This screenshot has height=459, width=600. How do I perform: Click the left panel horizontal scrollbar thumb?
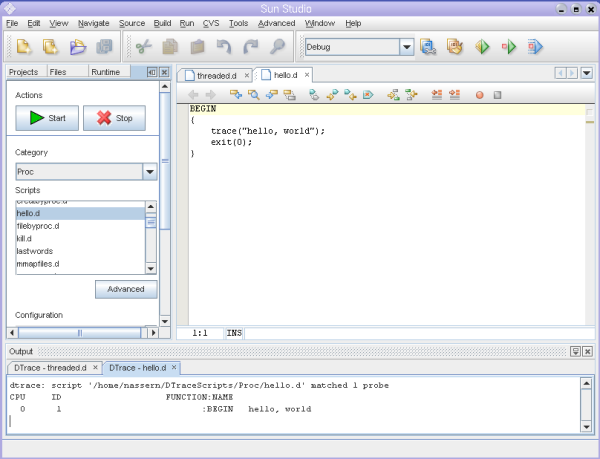[x=80, y=333]
